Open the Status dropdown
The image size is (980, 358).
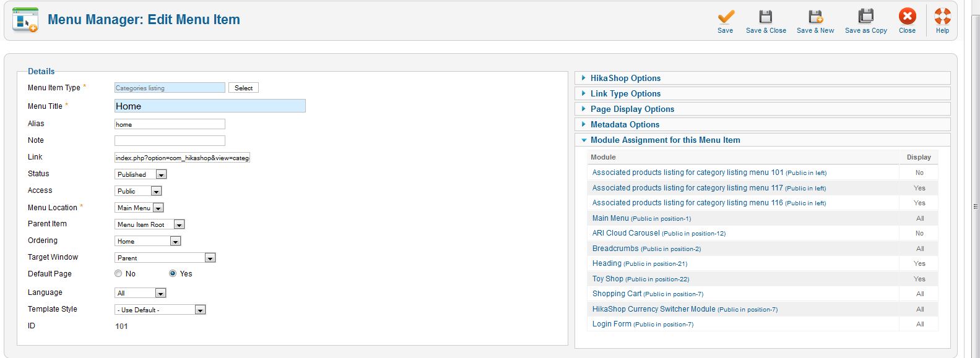click(141, 174)
